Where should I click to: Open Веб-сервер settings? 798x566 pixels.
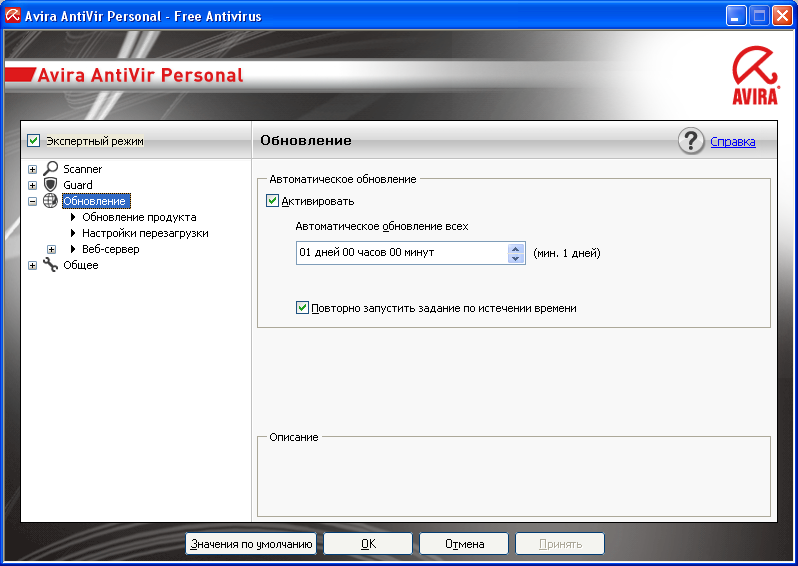pyautogui.click(x=110, y=249)
